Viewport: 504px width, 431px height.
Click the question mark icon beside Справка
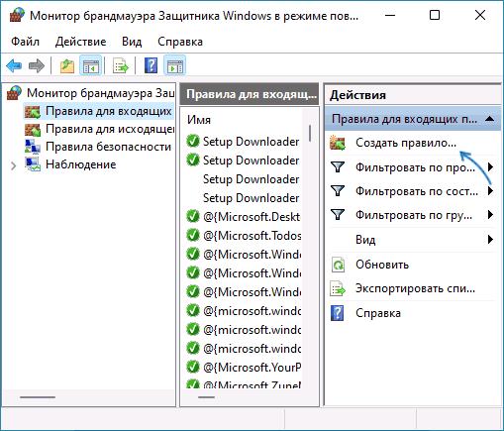pyautogui.click(x=337, y=313)
